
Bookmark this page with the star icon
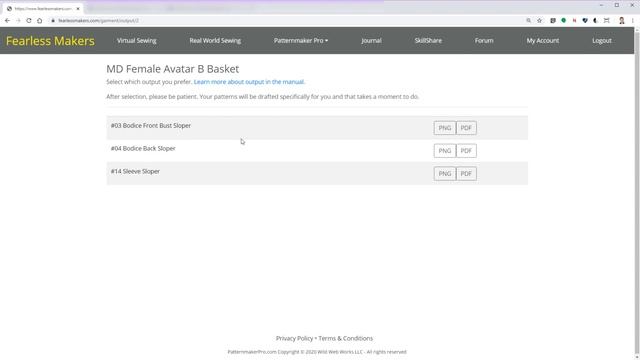[x=539, y=20]
